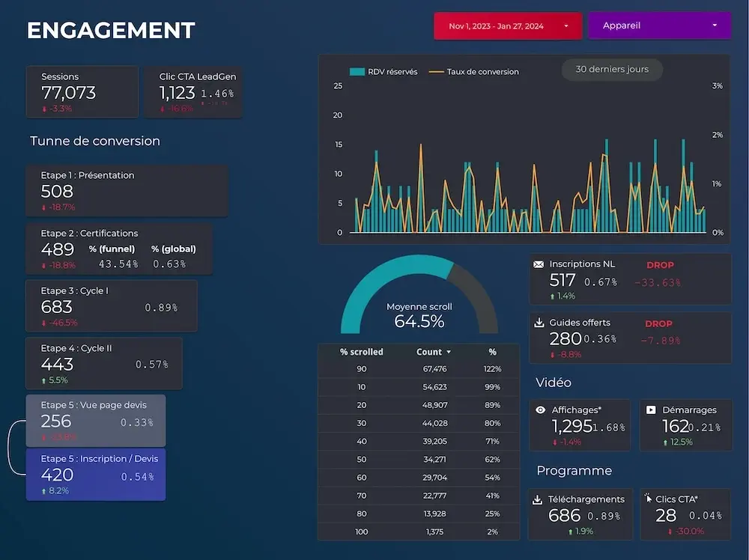Click the red down arrow under Sessions
Screen dimensions: 749x560
44,109
